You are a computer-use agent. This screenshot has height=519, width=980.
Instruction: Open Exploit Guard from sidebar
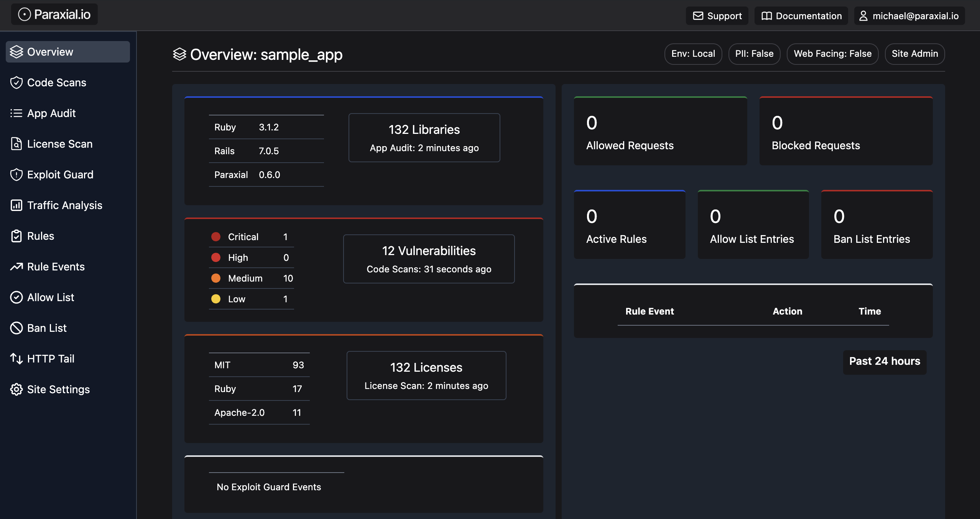tap(68, 175)
